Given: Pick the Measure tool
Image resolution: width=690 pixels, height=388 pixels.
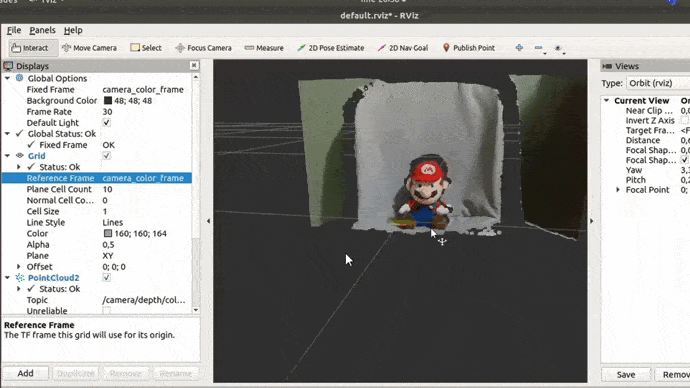Looking at the screenshot, I should [264, 48].
